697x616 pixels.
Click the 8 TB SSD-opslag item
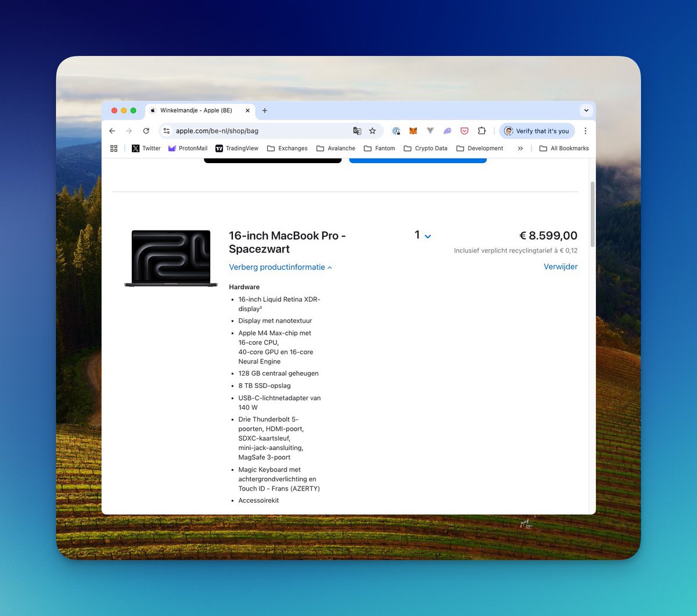click(x=264, y=386)
